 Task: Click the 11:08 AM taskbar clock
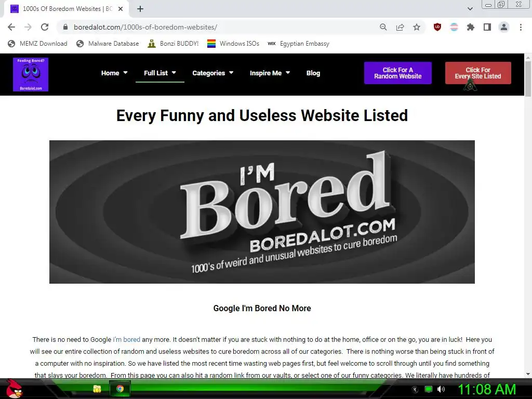487,390
